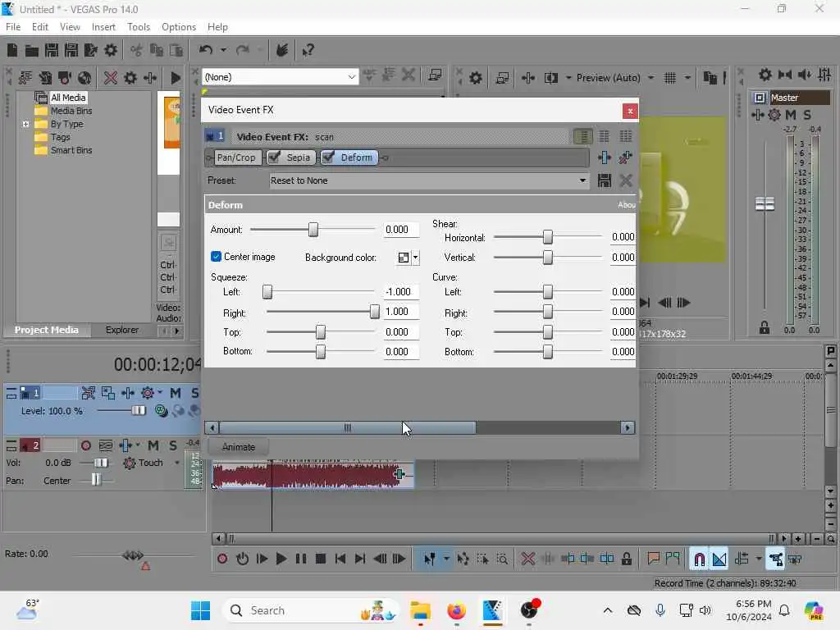The width and height of the screenshot is (840, 630).
Task: Click the Squeeze Left slider handle
Action: click(267, 292)
